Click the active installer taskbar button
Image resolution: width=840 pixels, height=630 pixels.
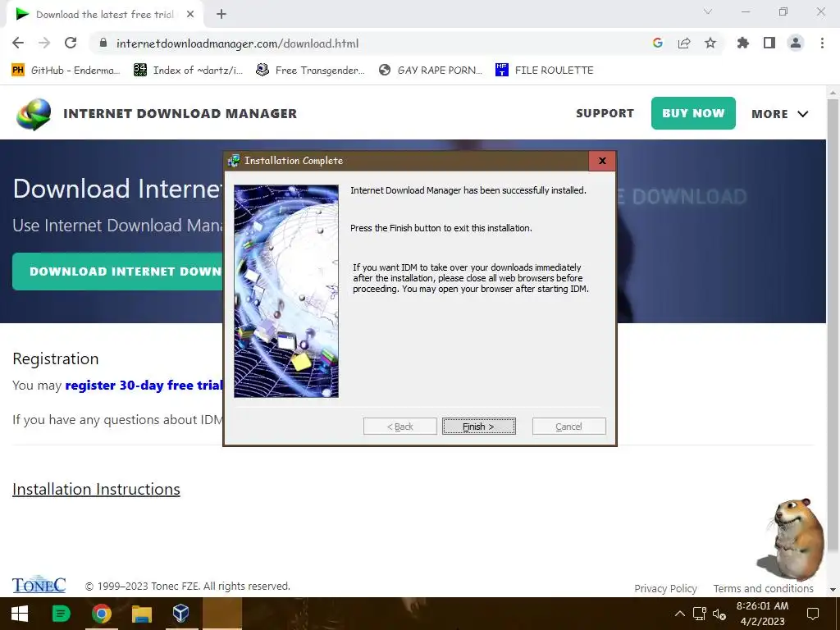pyautogui.click(x=222, y=614)
